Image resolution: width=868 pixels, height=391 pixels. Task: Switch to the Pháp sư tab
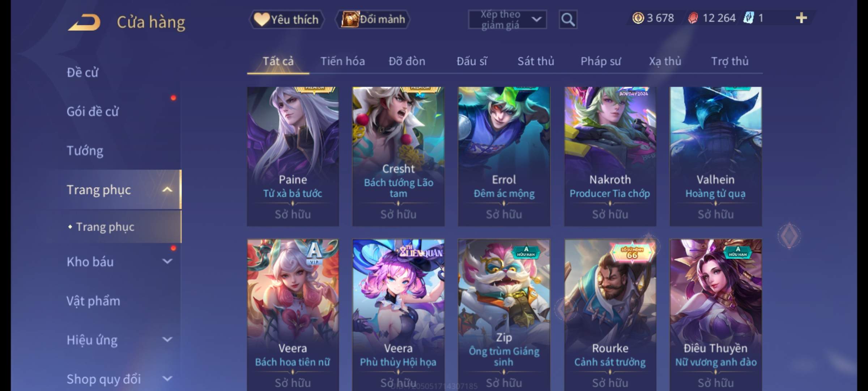coord(601,61)
